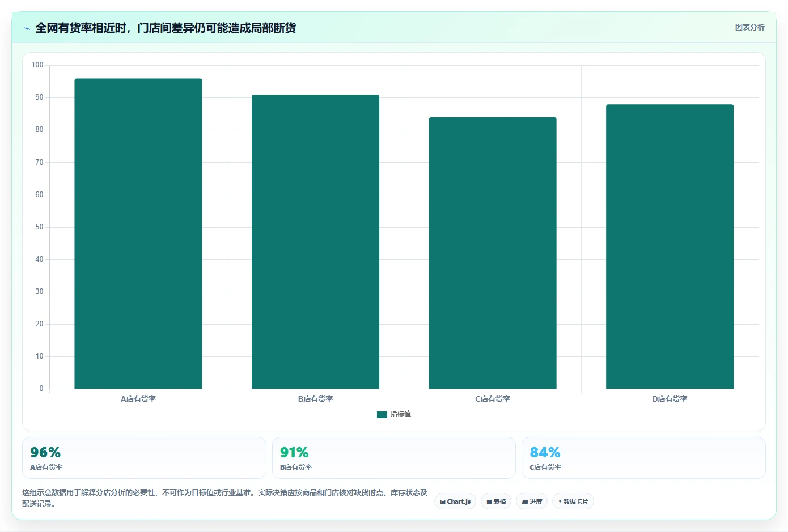The width and height of the screenshot is (788, 532).
Task: Click the D店有货率 axis label
Action: tap(670, 399)
